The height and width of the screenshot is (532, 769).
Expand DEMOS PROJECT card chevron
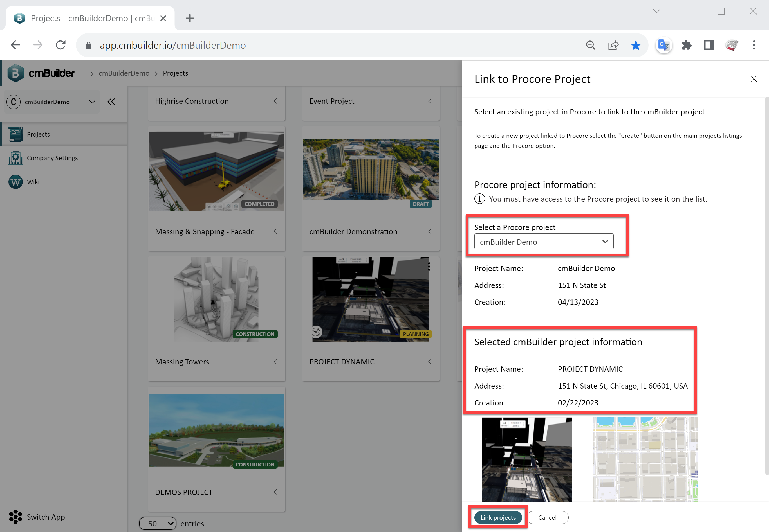(x=275, y=492)
